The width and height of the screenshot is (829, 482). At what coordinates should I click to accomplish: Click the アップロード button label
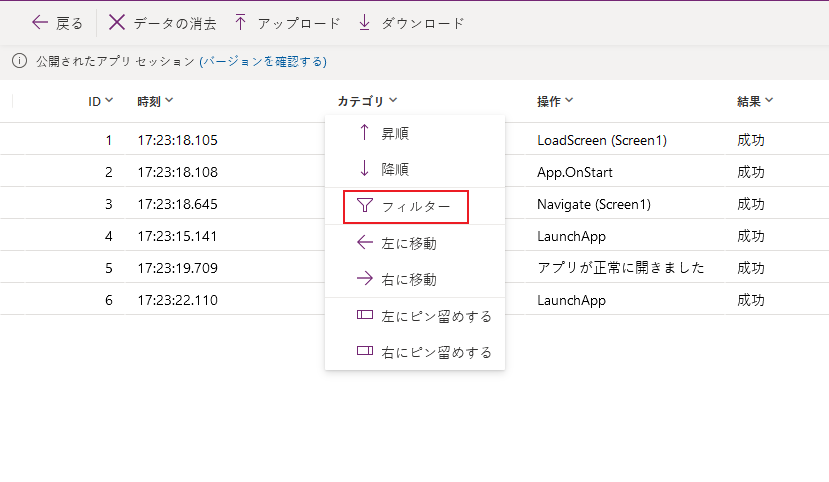[x=299, y=24]
